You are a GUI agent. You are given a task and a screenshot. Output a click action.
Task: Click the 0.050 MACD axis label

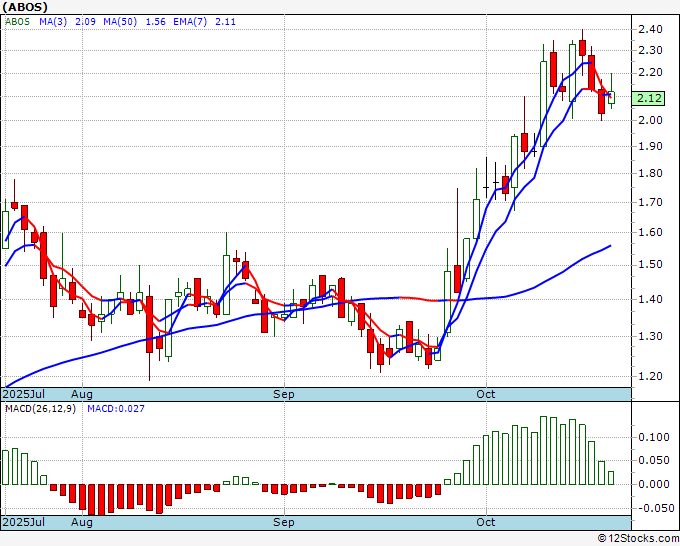point(654,461)
